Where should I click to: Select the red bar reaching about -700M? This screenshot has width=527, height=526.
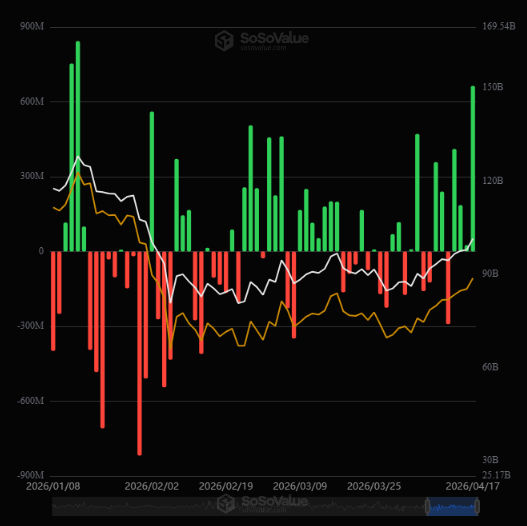tap(103, 339)
